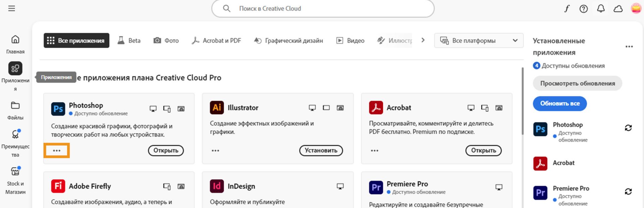The height and width of the screenshot is (208, 644).
Task: Click the Обновить все button
Action: pos(560,103)
